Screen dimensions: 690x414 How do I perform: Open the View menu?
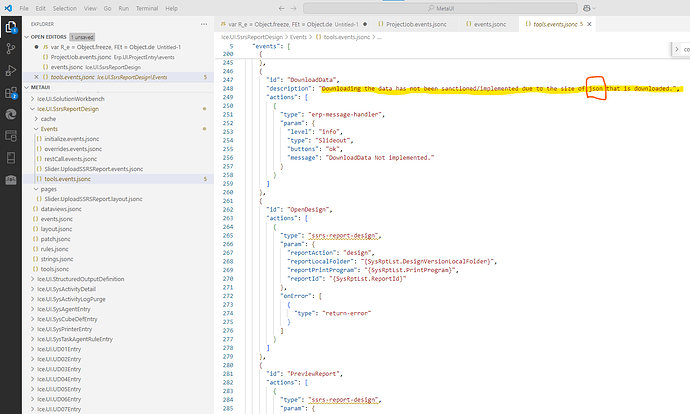coord(90,8)
